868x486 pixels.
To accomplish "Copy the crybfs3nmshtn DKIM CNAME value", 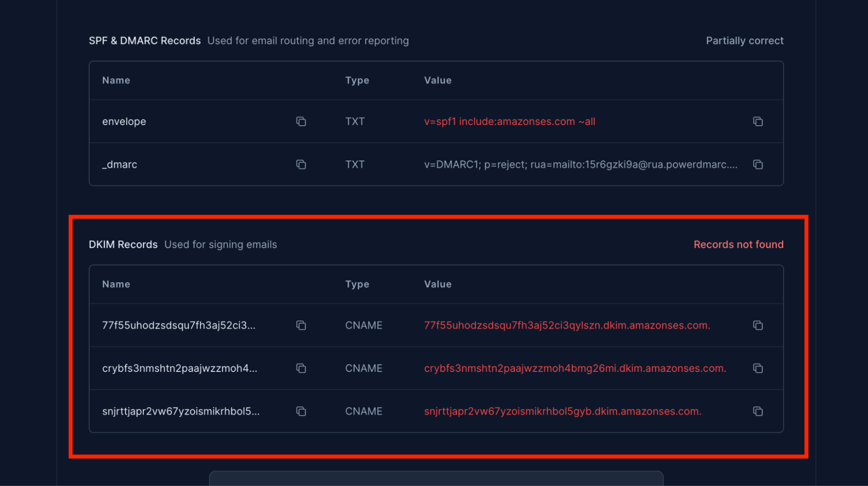I will pos(758,368).
